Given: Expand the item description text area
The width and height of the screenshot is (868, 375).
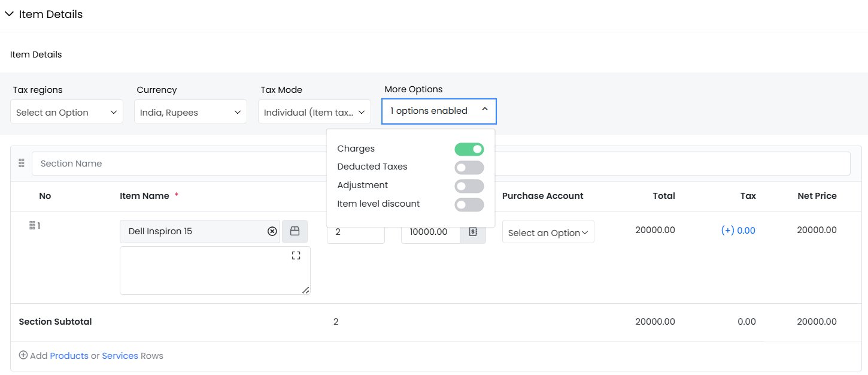Looking at the screenshot, I should point(296,256).
